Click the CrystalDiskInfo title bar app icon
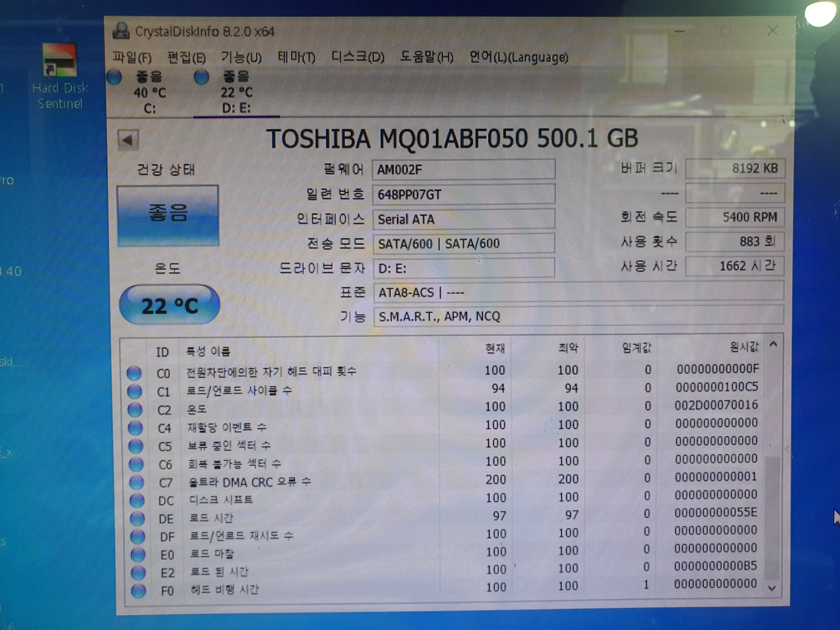The width and height of the screenshot is (840, 630). (121, 31)
